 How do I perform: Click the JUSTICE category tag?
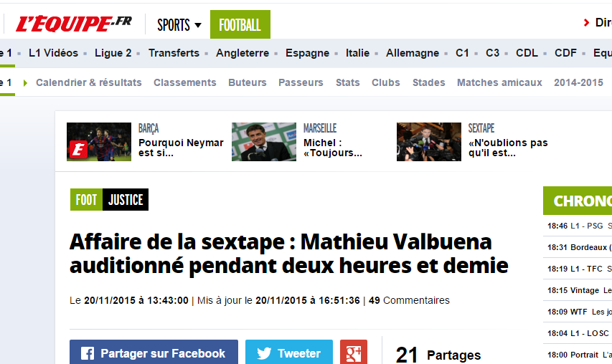[x=126, y=199]
